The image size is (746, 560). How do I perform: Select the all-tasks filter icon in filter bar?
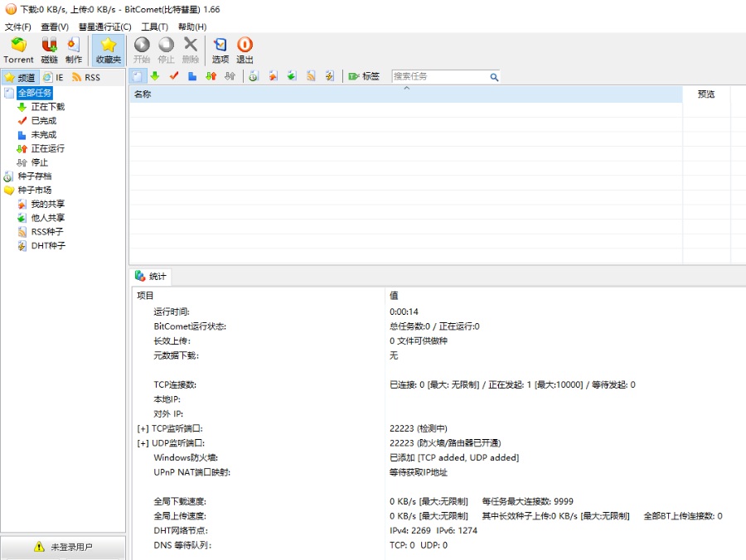[x=137, y=76]
